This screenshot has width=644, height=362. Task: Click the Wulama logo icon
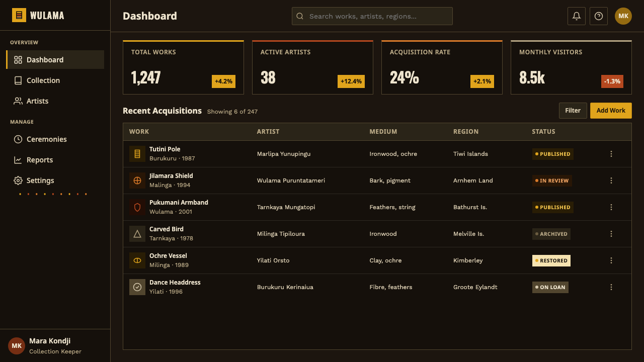(19, 15)
